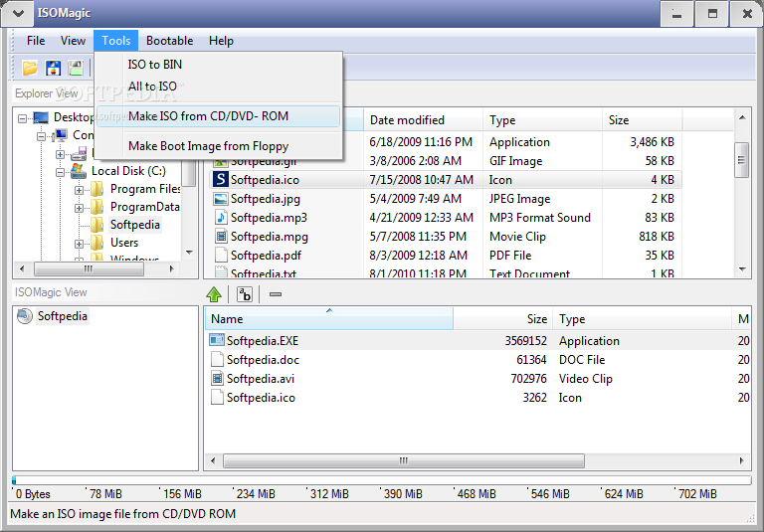Viewport: 764px width, 532px height.
Task: Open the Bootable menu
Action: (x=169, y=41)
